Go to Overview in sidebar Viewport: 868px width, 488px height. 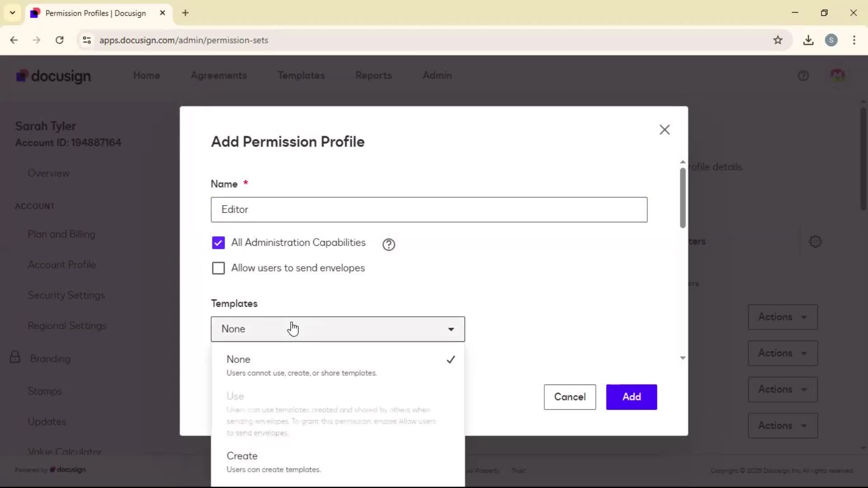(x=48, y=173)
